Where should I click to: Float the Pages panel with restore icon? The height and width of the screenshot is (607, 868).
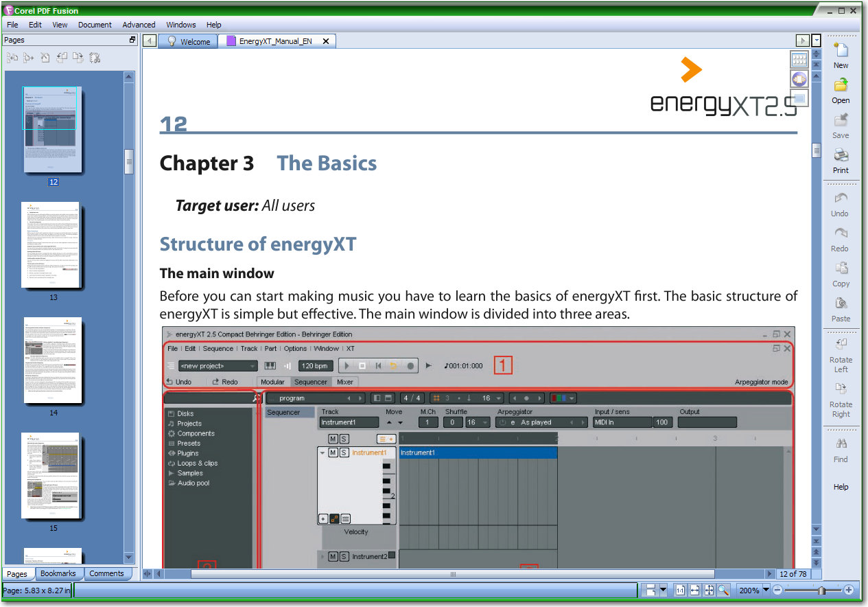coord(132,40)
